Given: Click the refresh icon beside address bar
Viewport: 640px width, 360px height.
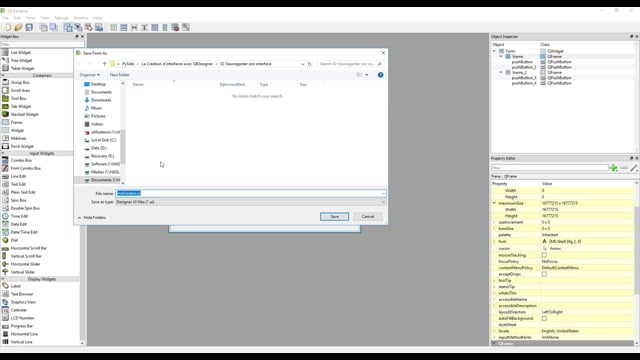Looking at the screenshot, I should (310, 64).
